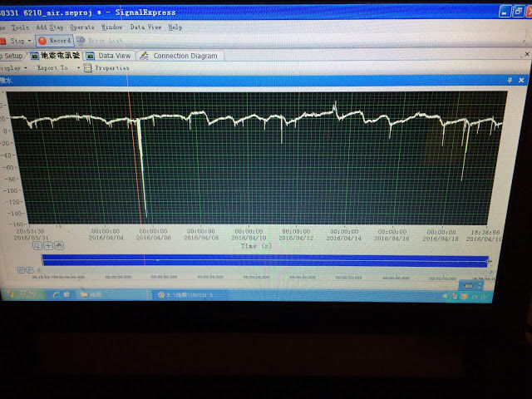Click the Properties sheet icon
This screenshot has height=399, width=532.
87,68
